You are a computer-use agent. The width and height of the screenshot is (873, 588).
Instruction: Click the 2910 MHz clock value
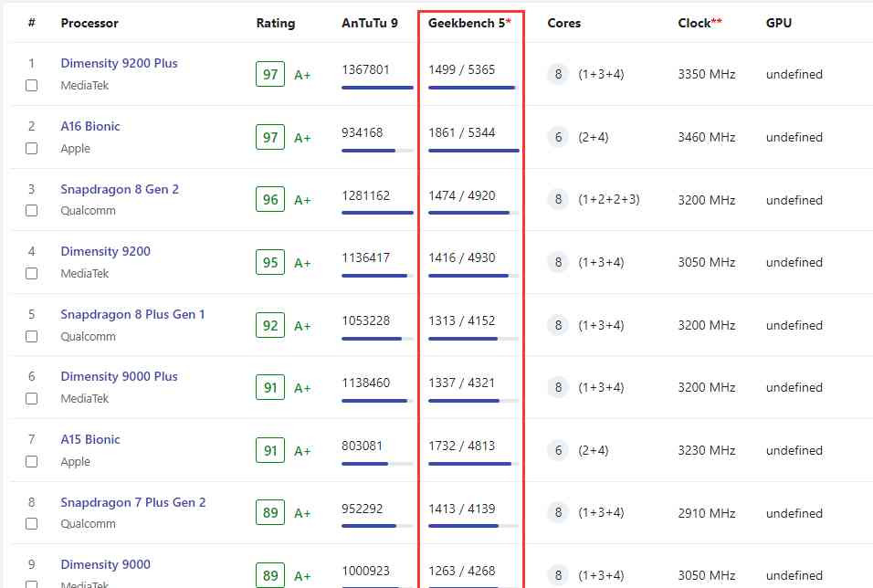(707, 513)
